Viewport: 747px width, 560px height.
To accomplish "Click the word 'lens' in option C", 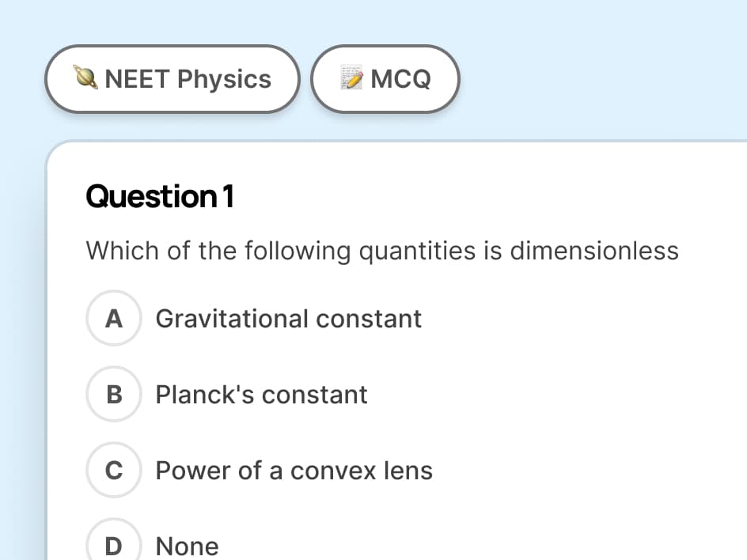I will pyautogui.click(x=408, y=471).
